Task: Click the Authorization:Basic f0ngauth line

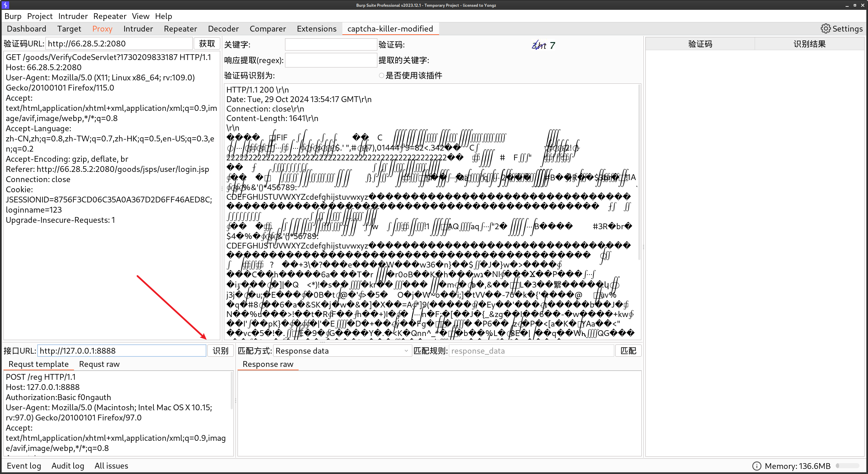Action: [x=58, y=397]
